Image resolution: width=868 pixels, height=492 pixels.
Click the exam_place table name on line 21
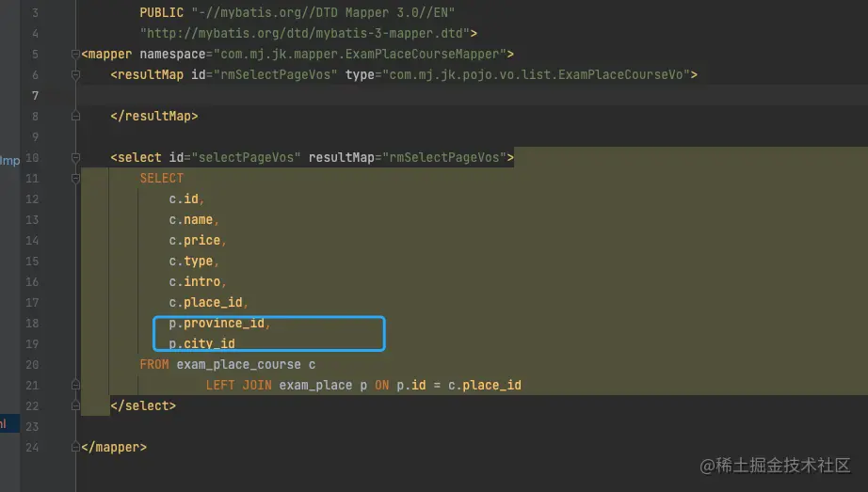coord(315,385)
